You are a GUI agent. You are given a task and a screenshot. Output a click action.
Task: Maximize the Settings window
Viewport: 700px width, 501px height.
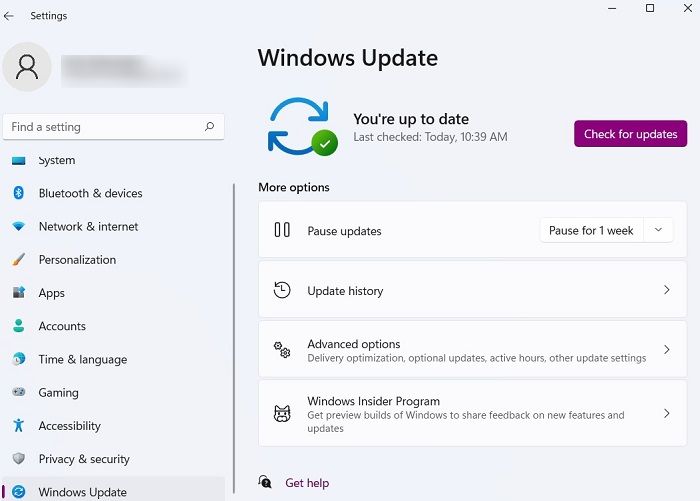click(650, 8)
